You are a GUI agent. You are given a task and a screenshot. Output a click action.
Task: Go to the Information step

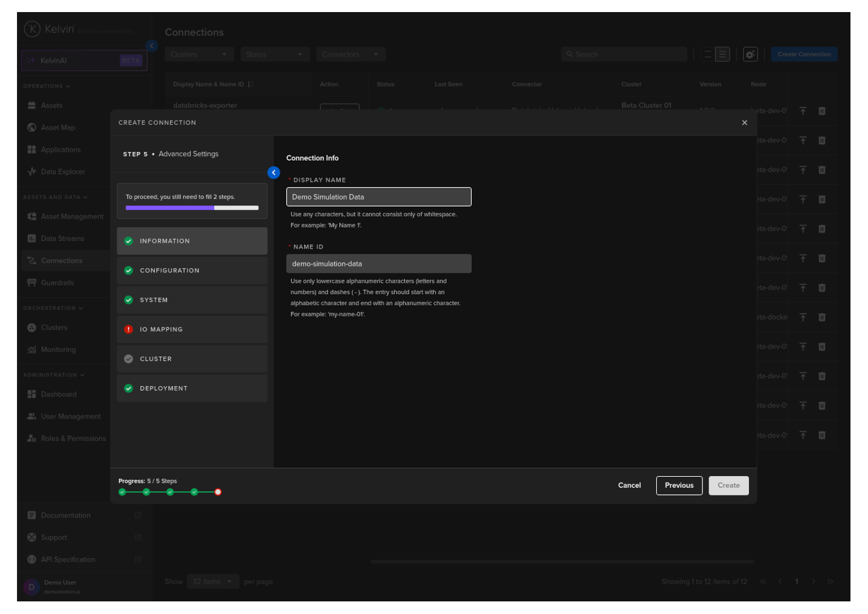[192, 241]
